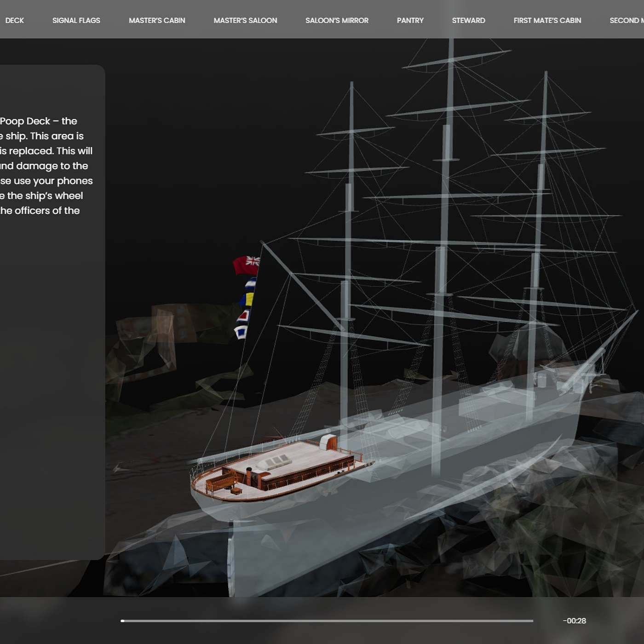Click the text 'is replaced. This will'
Image resolution: width=644 pixels, height=644 pixels.
(46, 151)
